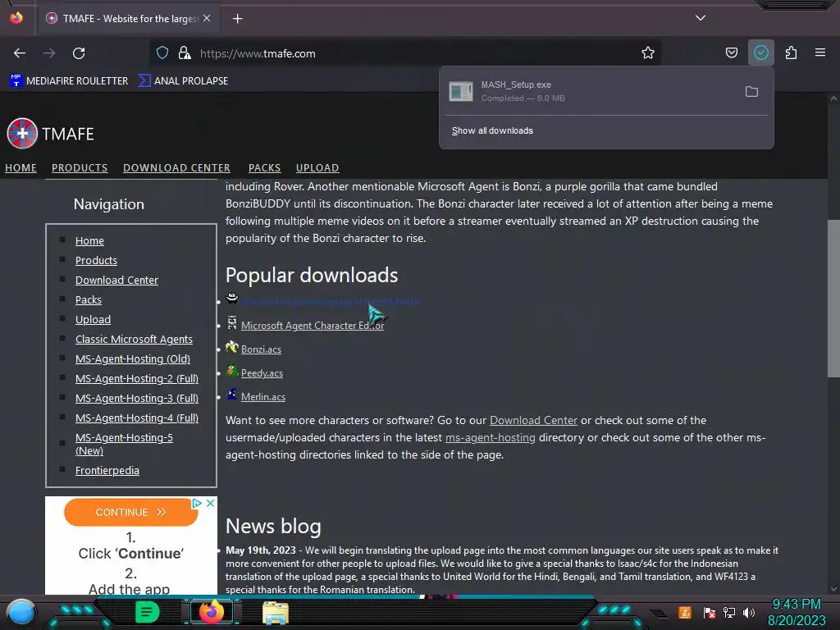Screen dimensions: 840x630
Task: Follow the ms-agent-hosting link in paragraph
Action: tap(491, 438)
